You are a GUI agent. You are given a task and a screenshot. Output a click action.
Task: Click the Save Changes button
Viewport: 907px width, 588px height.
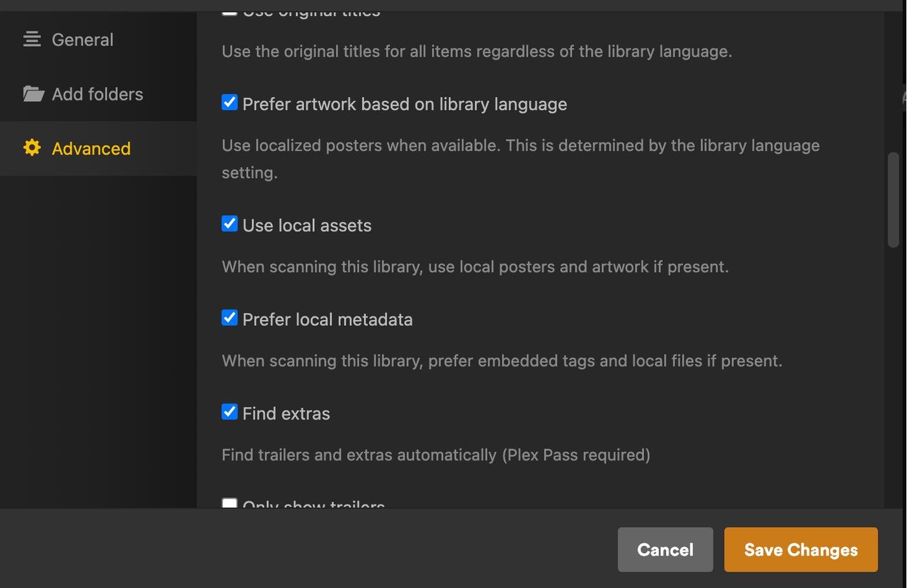point(801,549)
